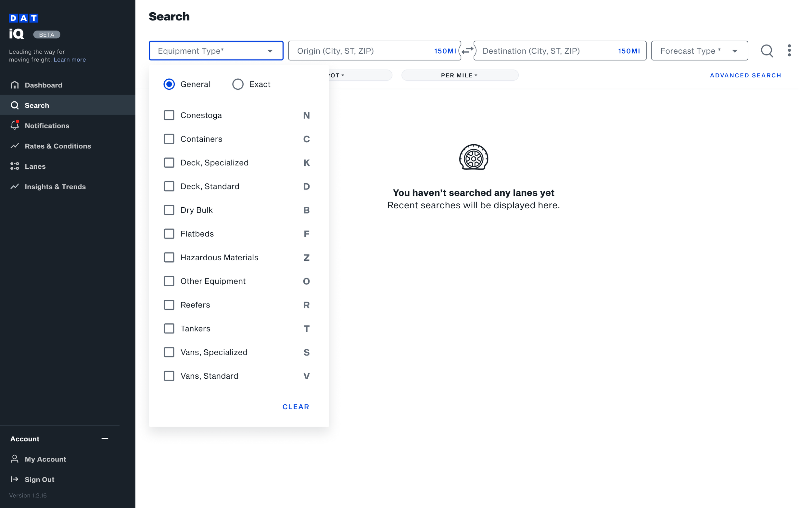Click the Notifications bell icon

coord(14,125)
